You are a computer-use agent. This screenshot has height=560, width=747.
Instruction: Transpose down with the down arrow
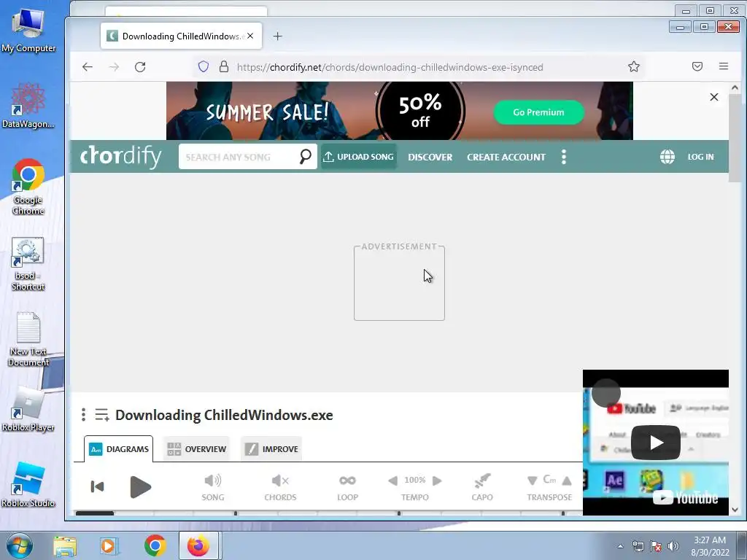point(532,481)
